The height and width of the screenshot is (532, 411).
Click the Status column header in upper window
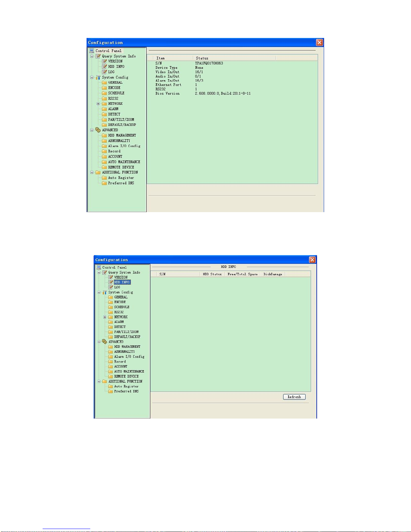click(x=234, y=58)
